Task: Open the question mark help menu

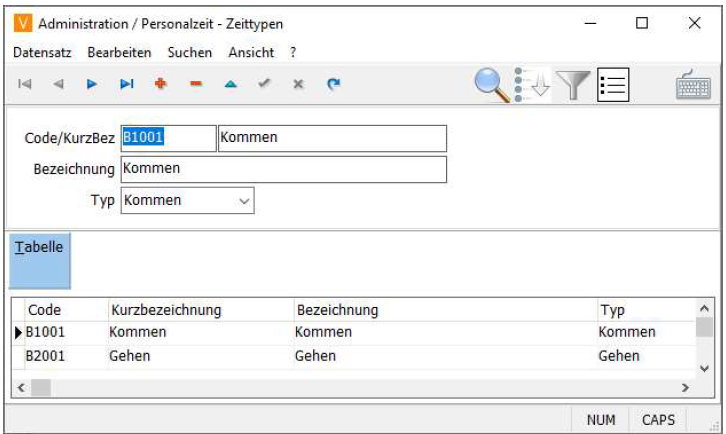Action: tap(293, 52)
